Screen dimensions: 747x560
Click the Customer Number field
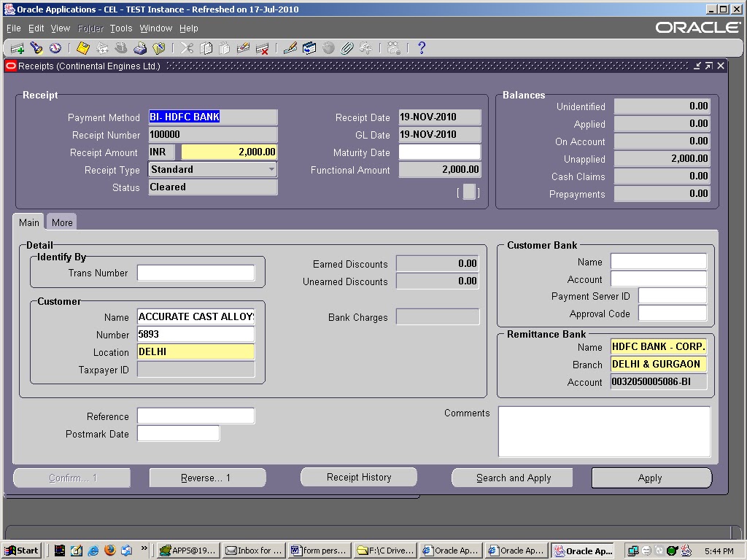pyautogui.click(x=196, y=334)
